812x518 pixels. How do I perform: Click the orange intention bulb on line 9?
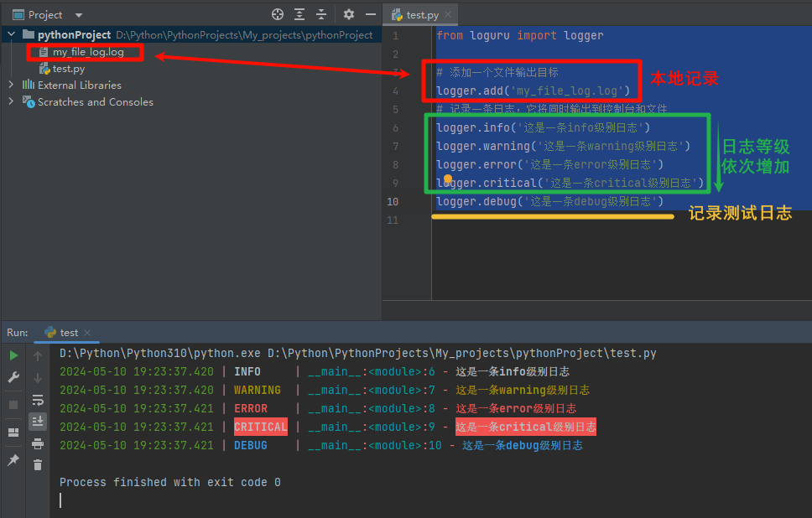tap(448, 179)
